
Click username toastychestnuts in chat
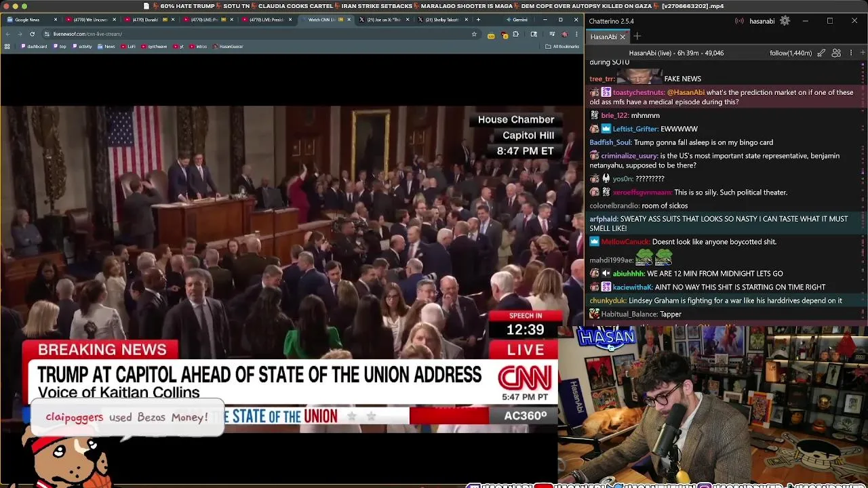[638, 92]
